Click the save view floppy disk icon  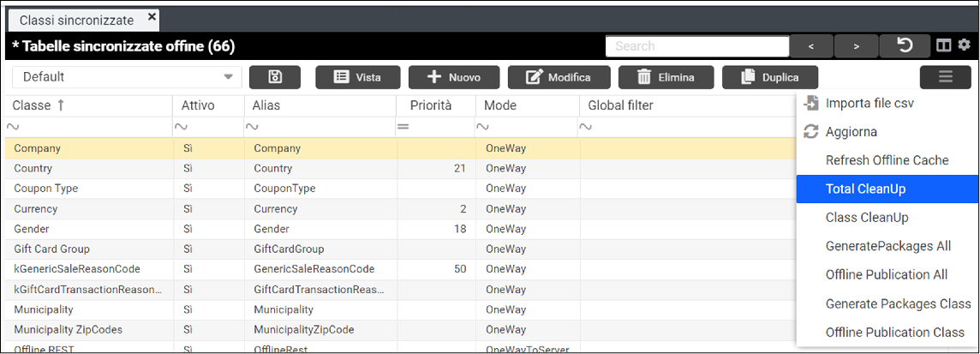[275, 77]
